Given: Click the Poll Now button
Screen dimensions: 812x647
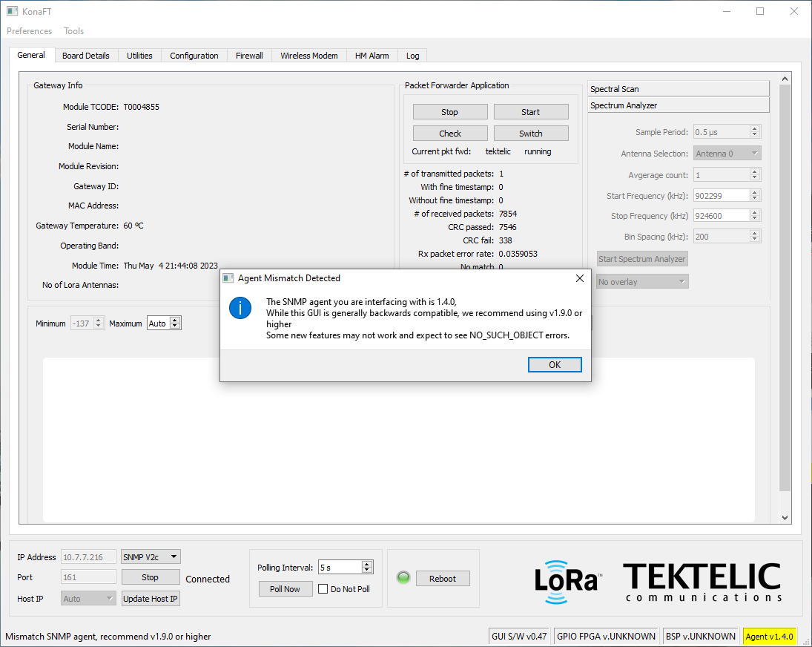Looking at the screenshot, I should (x=285, y=589).
